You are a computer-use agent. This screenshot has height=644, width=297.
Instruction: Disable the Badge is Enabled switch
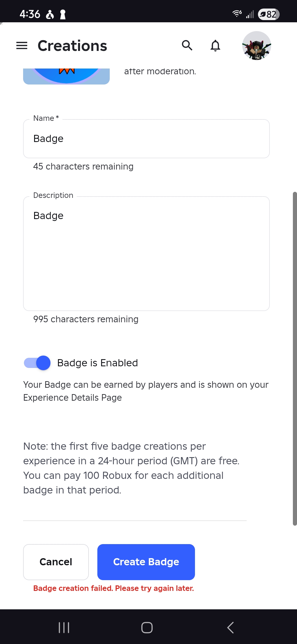point(37,363)
